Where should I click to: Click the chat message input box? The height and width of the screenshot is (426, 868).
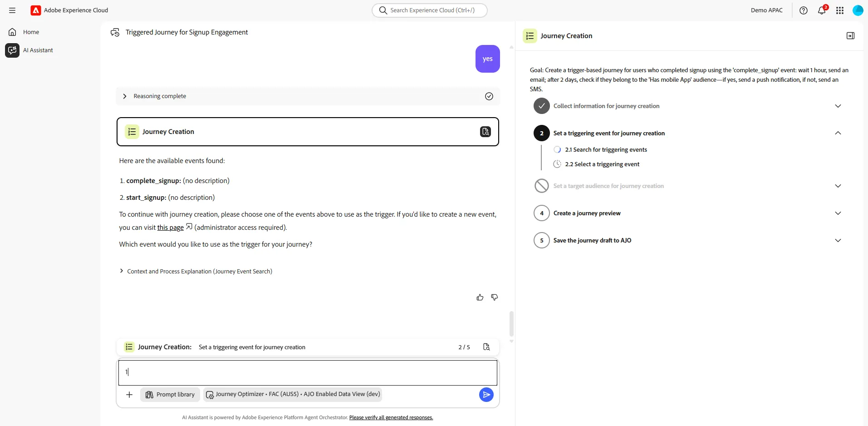308,372
